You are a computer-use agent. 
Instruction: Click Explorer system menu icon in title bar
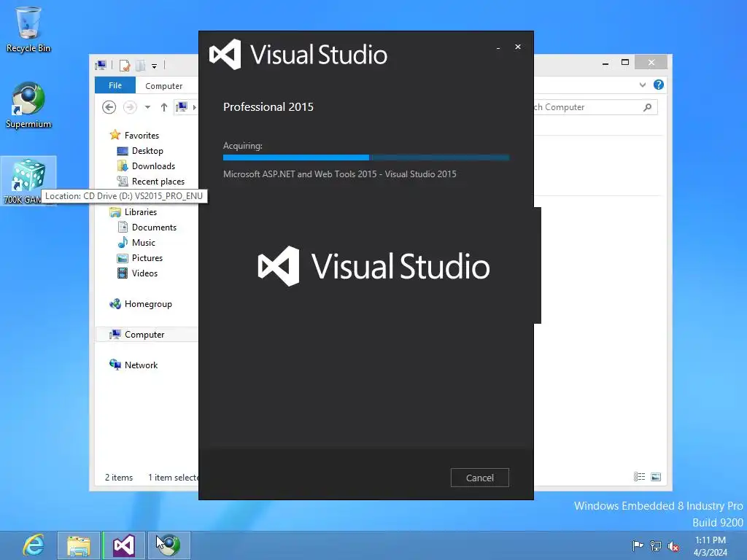[101, 65]
